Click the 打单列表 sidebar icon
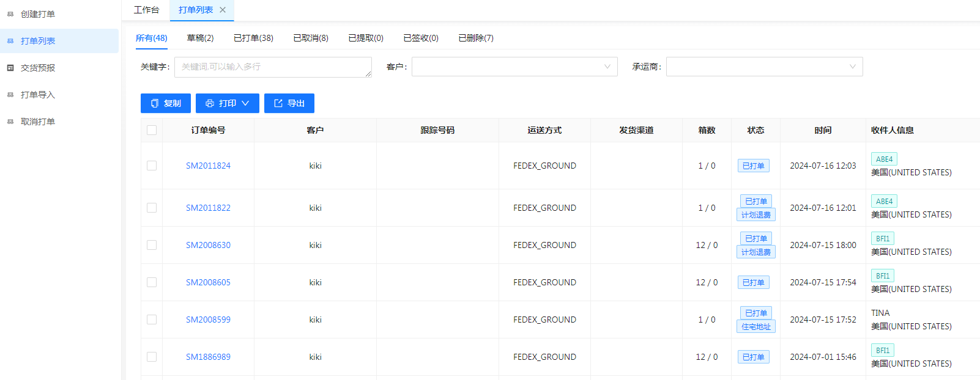 click(10, 41)
